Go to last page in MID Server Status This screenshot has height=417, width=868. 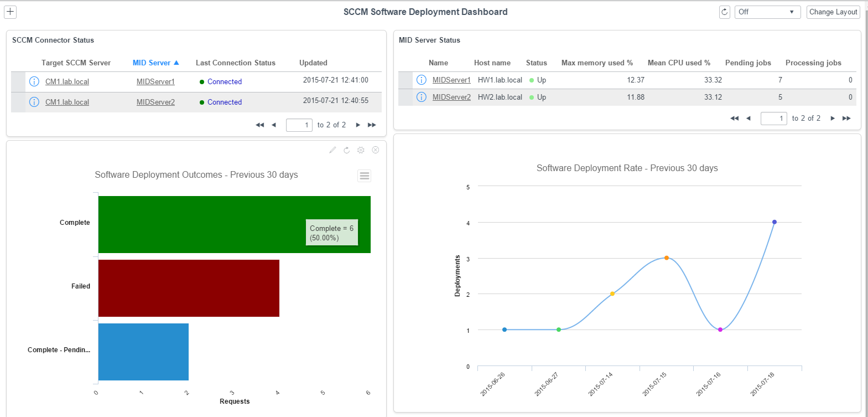tap(846, 119)
